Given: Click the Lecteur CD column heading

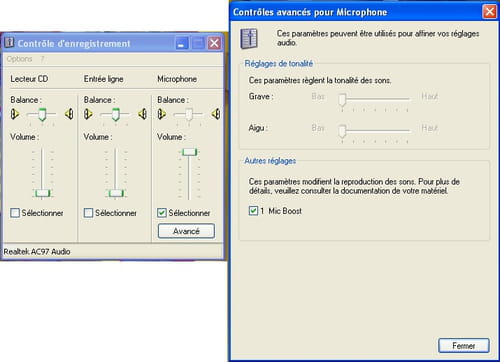Looking at the screenshot, I should click(29, 79).
